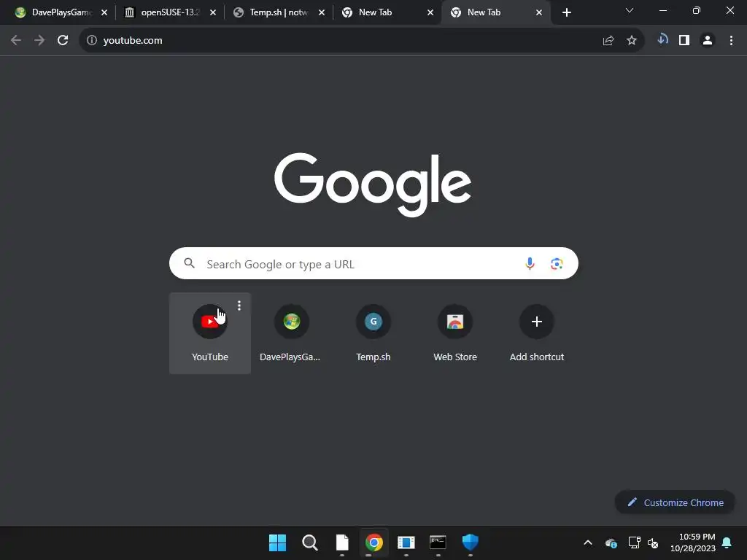Open the Windows Start menu

click(277, 542)
